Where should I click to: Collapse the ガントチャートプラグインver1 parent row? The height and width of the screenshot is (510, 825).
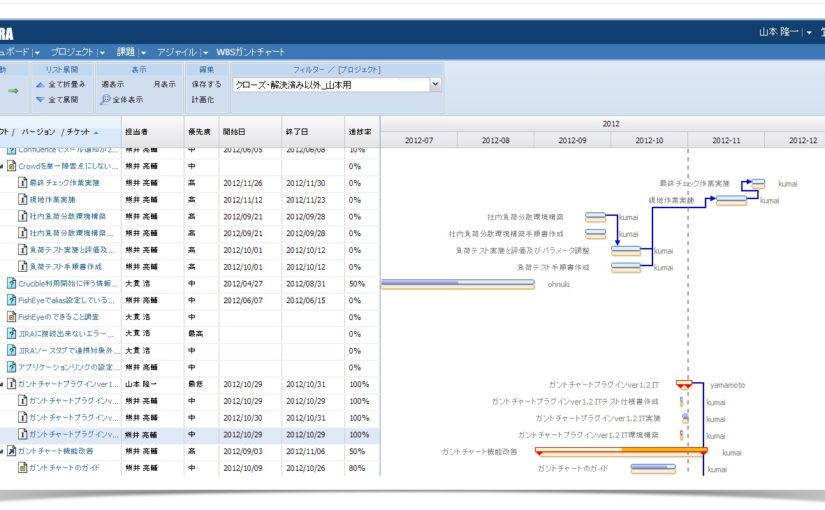pos(2,384)
